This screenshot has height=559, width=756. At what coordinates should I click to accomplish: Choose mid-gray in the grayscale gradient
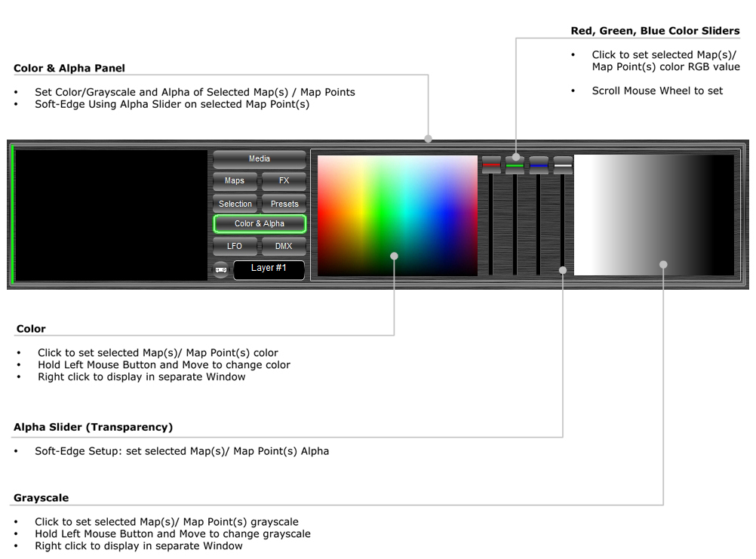tap(655, 215)
